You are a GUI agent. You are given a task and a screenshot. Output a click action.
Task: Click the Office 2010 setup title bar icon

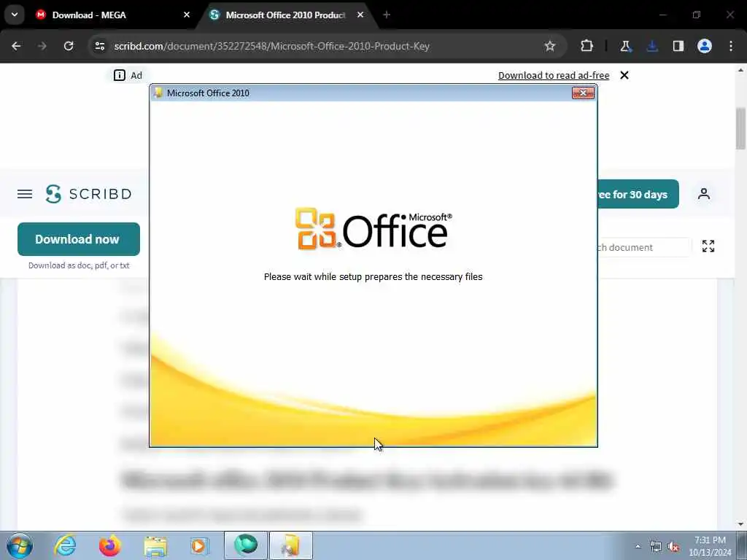[158, 93]
